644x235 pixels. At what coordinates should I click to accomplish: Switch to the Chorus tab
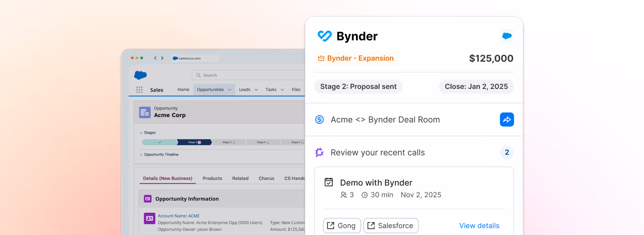click(x=267, y=178)
